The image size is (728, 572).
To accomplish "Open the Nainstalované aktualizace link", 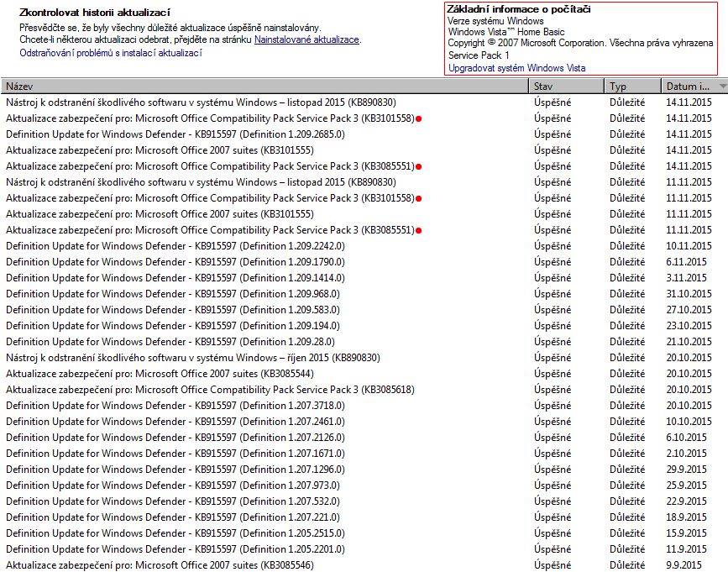I will [306, 40].
